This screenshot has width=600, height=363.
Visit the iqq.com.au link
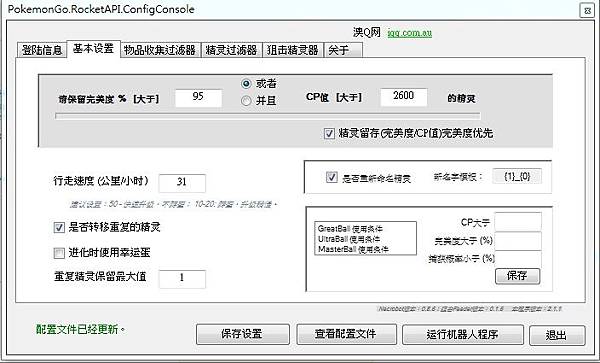(x=409, y=33)
